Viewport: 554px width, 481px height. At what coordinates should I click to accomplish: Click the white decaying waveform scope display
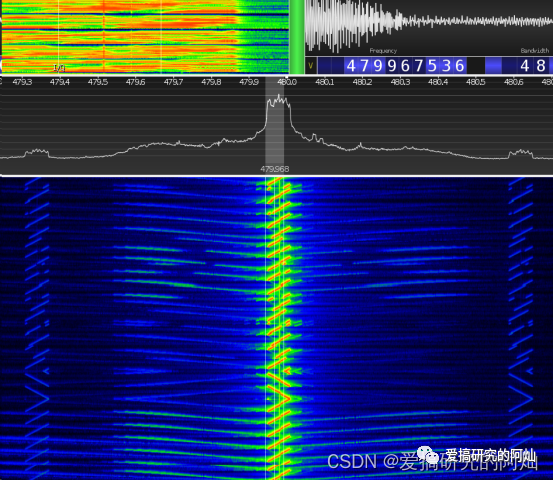tap(429, 27)
